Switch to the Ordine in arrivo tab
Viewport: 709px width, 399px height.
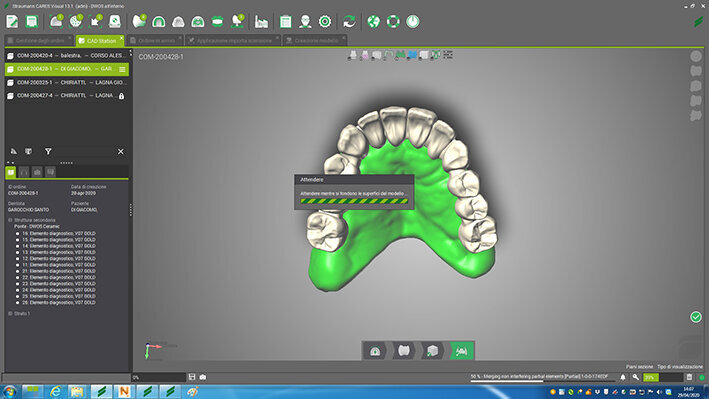point(155,41)
